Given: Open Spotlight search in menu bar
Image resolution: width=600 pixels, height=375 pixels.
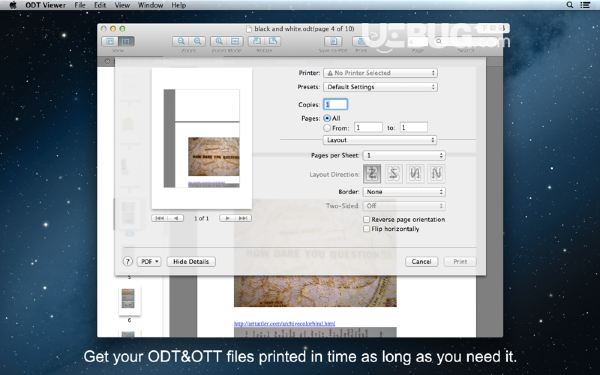Looking at the screenshot, I should [570, 5].
